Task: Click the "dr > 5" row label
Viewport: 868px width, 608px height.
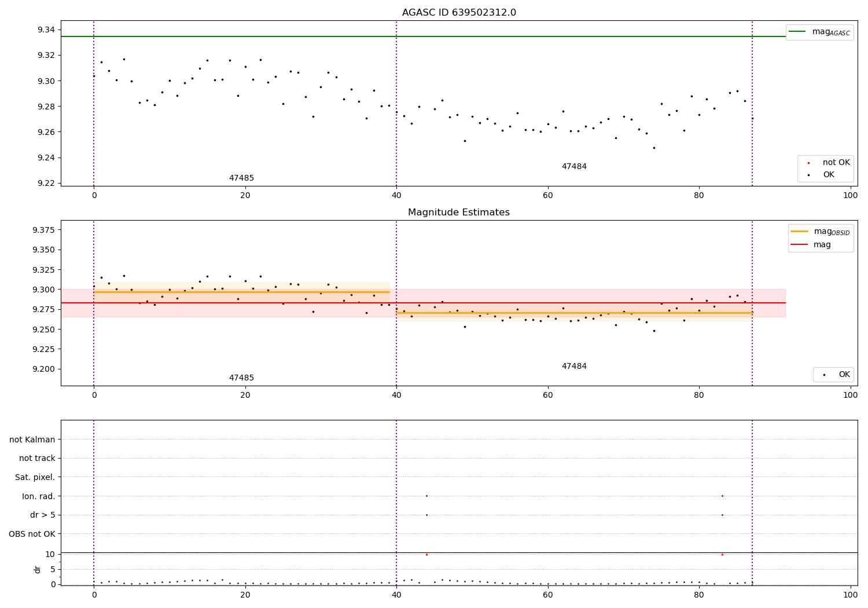Action: click(43, 515)
